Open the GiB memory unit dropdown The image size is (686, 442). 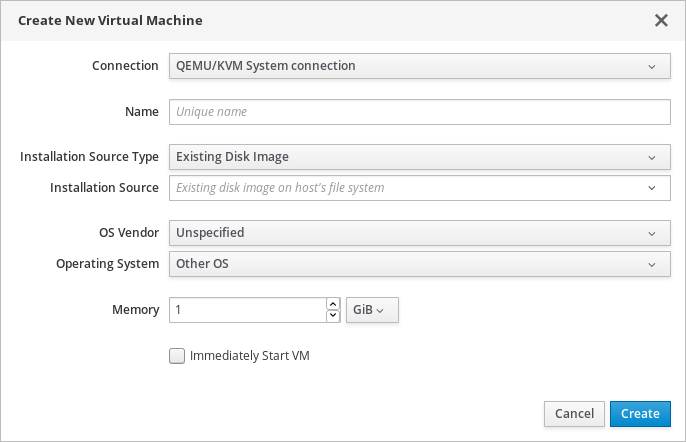[x=372, y=310]
